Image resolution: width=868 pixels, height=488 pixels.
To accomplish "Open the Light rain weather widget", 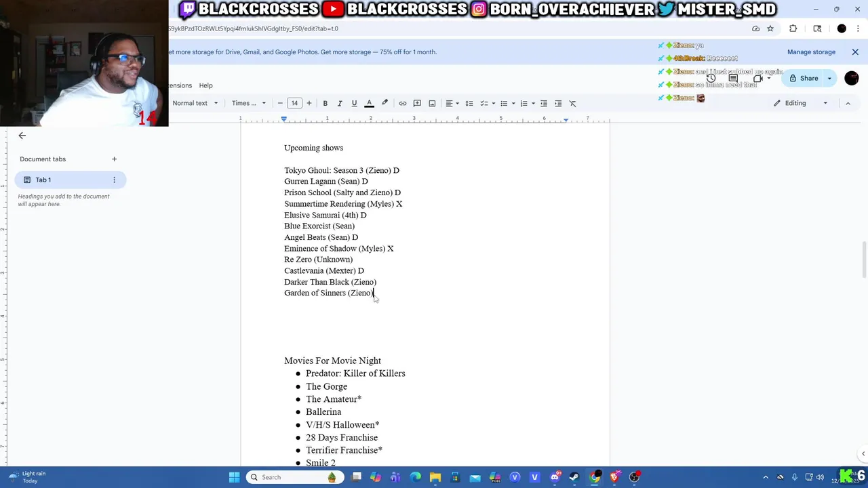I will pos(27,477).
